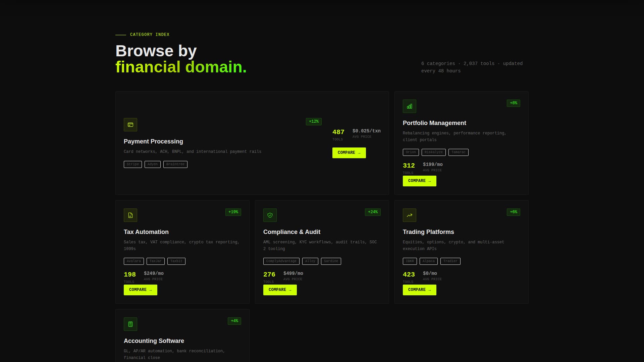
Task: Click the $249/mo average price
Action: [x=154, y=274]
